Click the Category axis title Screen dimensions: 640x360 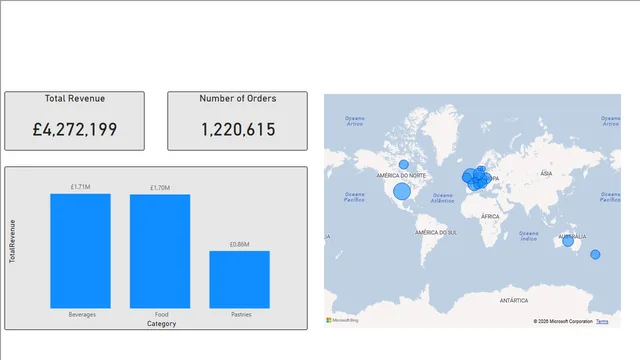pos(162,324)
